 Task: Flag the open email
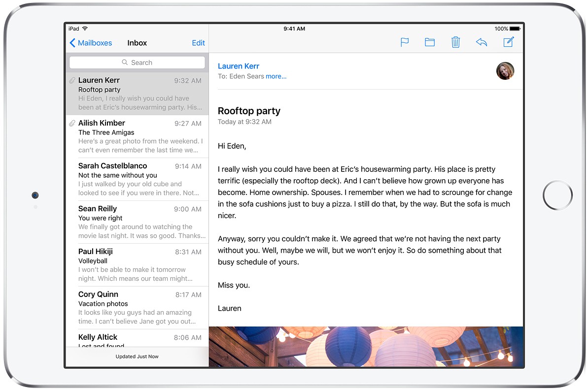[404, 42]
